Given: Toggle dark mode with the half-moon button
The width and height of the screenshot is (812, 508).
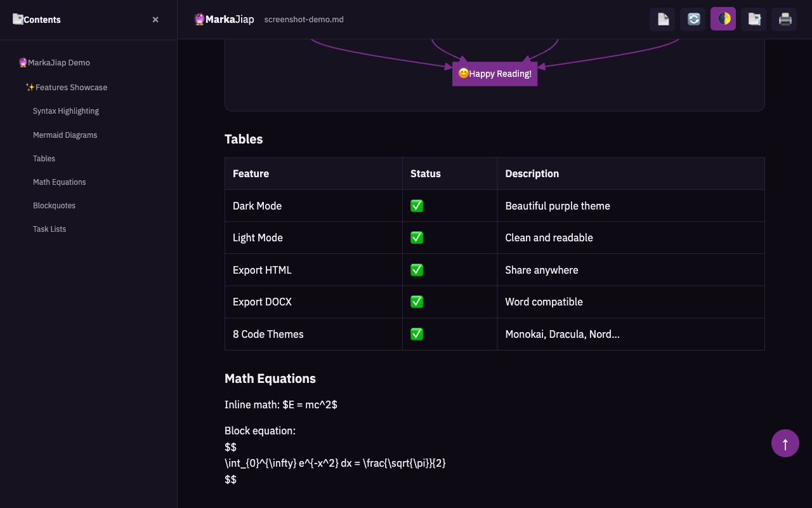Looking at the screenshot, I should click(723, 19).
